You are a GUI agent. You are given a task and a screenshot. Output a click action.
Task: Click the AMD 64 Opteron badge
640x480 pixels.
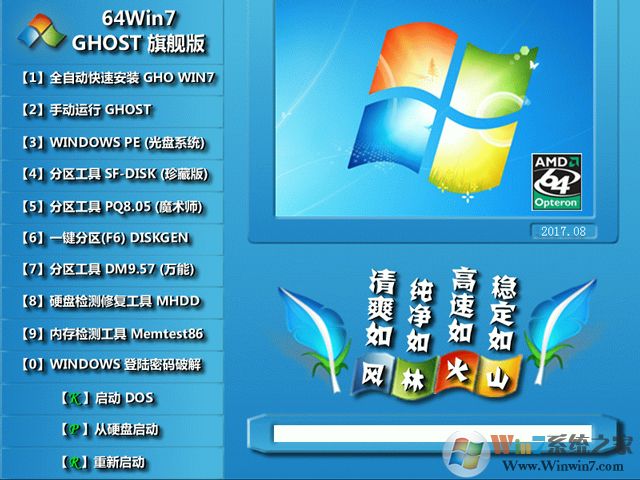tap(557, 182)
